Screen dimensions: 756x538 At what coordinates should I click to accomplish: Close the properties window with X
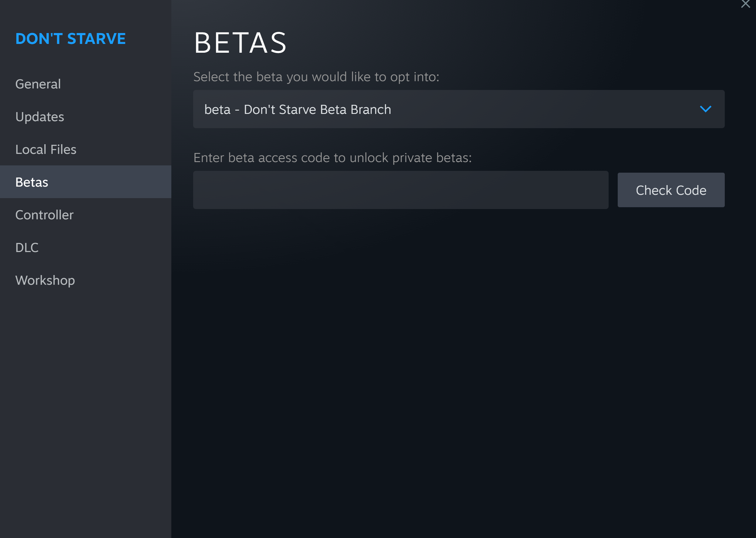745,4
